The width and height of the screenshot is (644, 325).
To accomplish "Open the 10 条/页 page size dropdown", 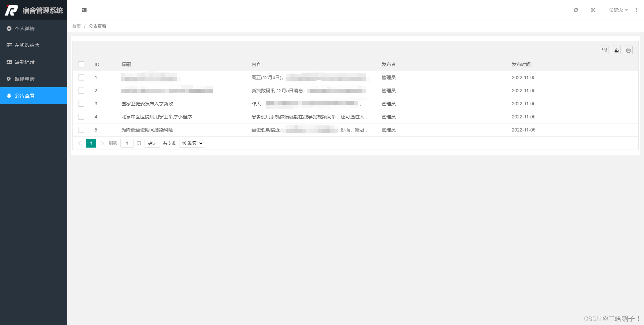I will pos(192,143).
